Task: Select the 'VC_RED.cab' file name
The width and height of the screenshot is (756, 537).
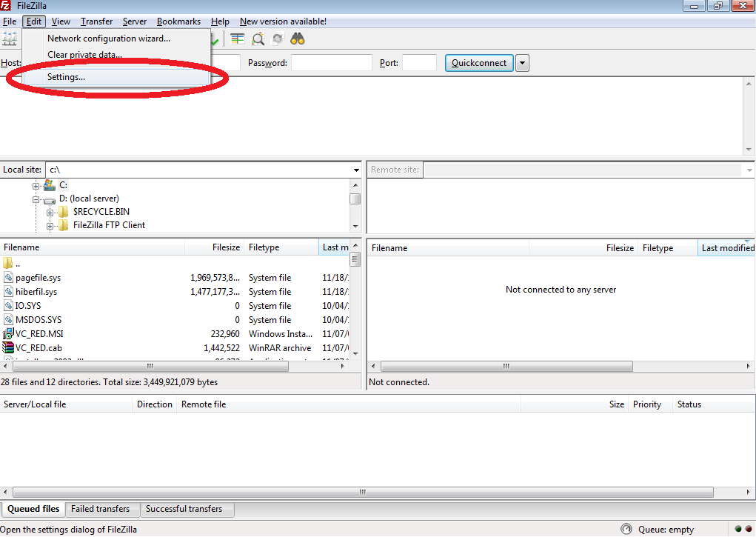Action: (x=39, y=348)
